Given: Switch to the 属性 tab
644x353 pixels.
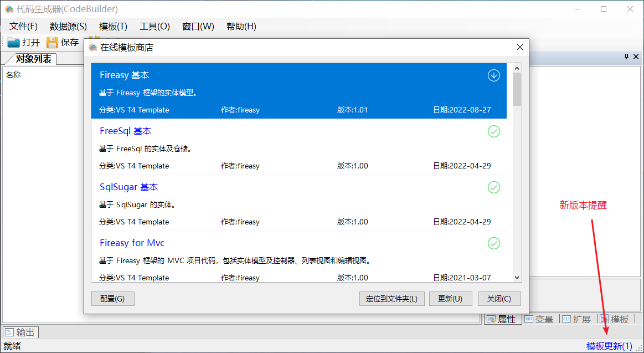Looking at the screenshot, I should pos(503,319).
